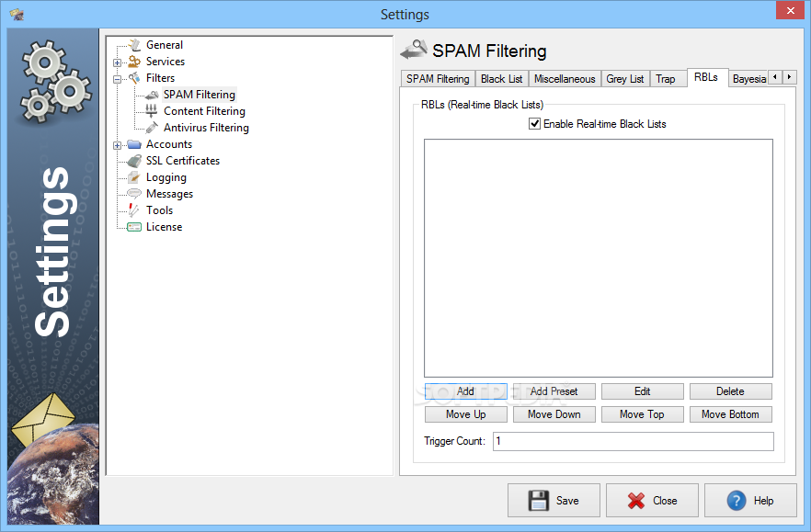Open the Miscellaneous tab

point(565,79)
